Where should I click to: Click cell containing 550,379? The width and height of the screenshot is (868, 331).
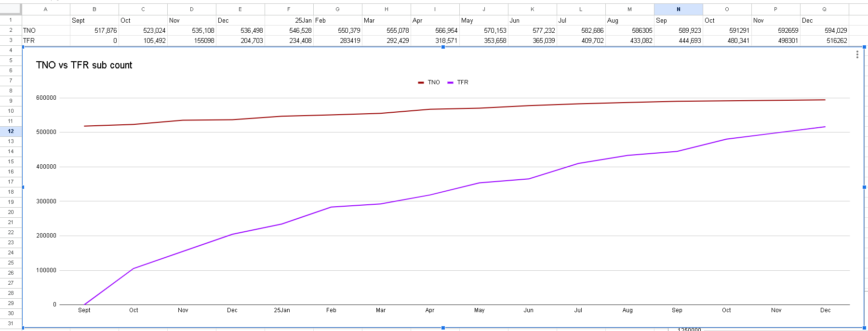tap(338, 30)
